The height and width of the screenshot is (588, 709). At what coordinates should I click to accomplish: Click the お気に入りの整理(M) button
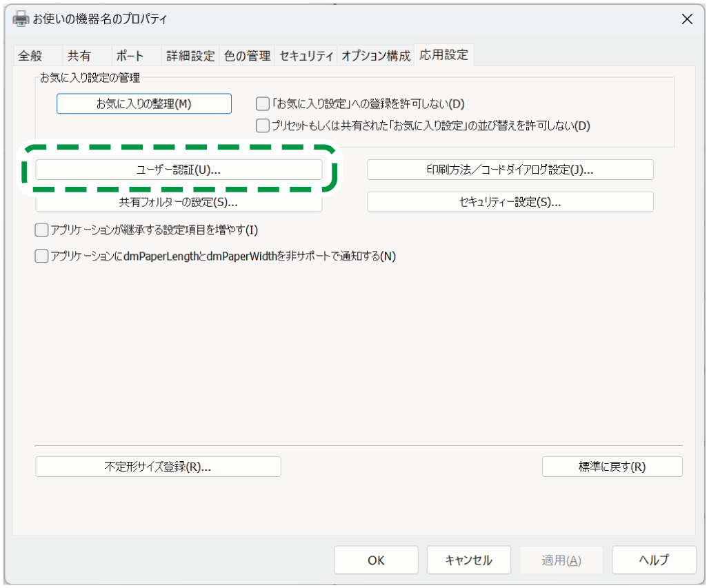143,104
